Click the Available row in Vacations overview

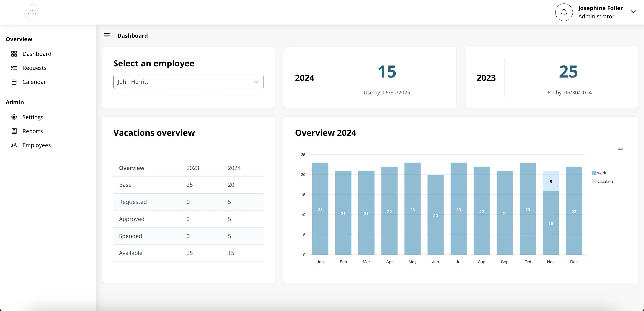point(131,253)
